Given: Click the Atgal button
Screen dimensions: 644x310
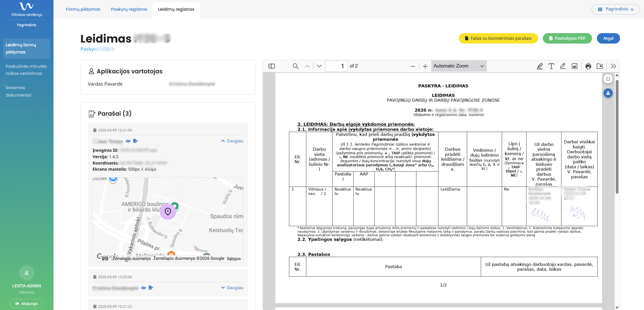Looking at the screenshot, I should (x=608, y=38).
